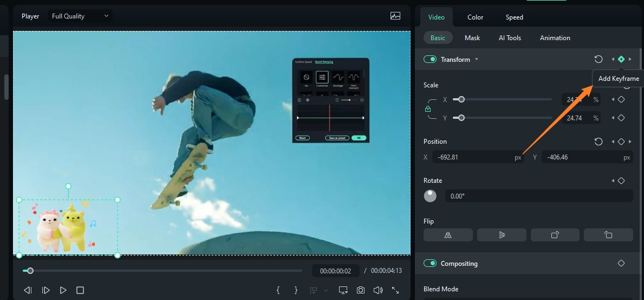Switch to the Video tab

436,17
